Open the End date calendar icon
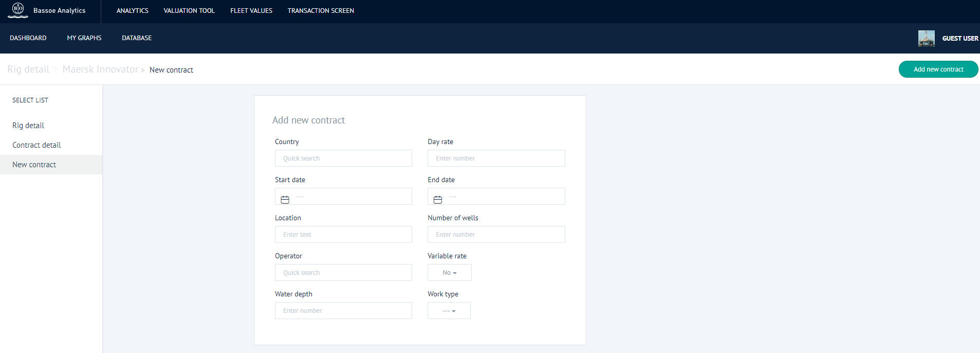The image size is (980, 353). point(438,200)
